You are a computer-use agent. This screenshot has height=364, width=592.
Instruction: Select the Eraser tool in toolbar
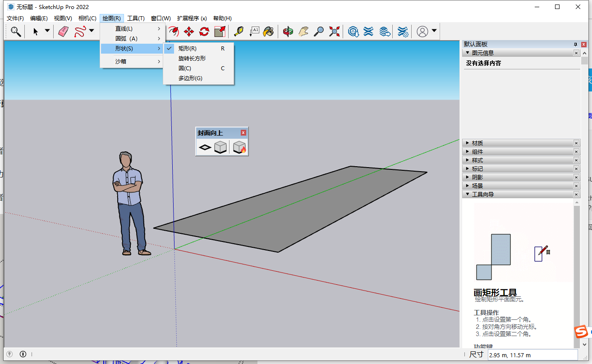[63, 32]
